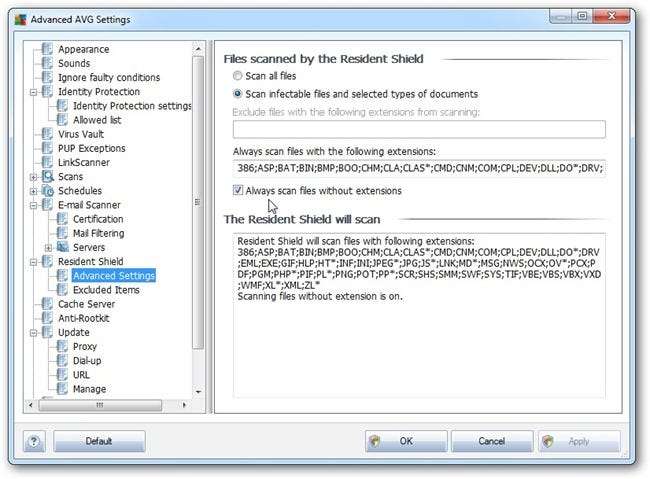
Task: Collapse the Identity Protection tree node
Action: point(34,92)
